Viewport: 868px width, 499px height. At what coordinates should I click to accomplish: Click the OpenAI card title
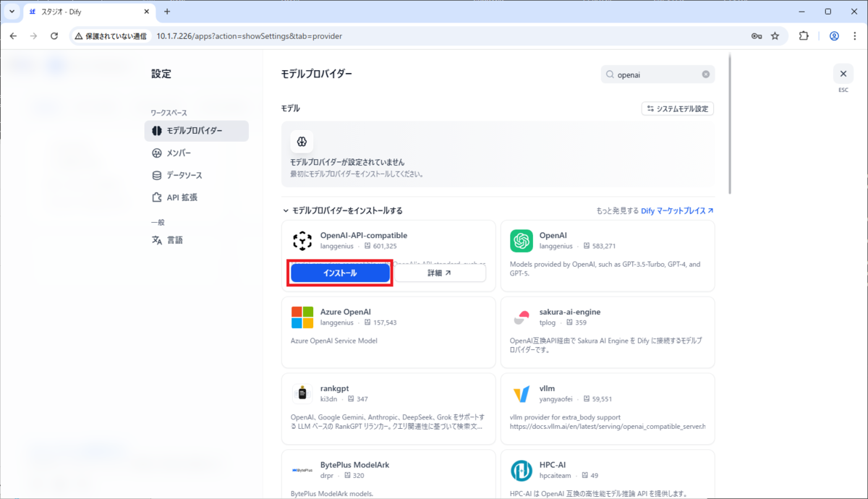click(553, 235)
